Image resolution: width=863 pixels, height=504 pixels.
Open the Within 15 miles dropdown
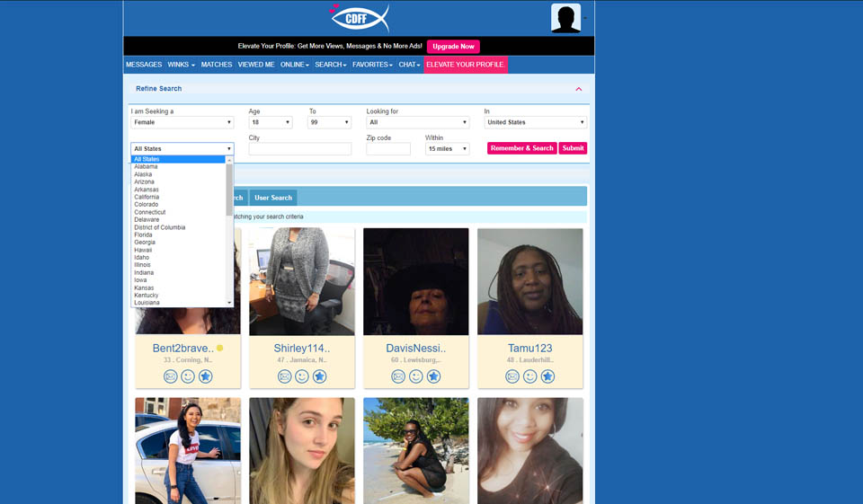pos(447,149)
